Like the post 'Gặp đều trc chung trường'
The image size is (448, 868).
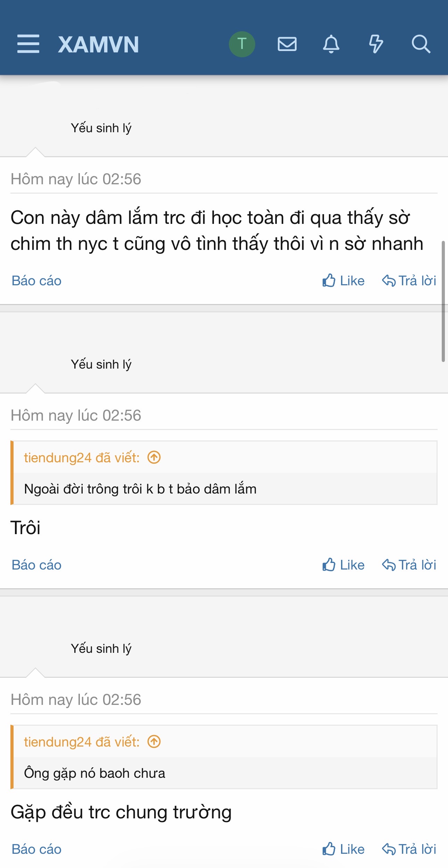(x=343, y=849)
